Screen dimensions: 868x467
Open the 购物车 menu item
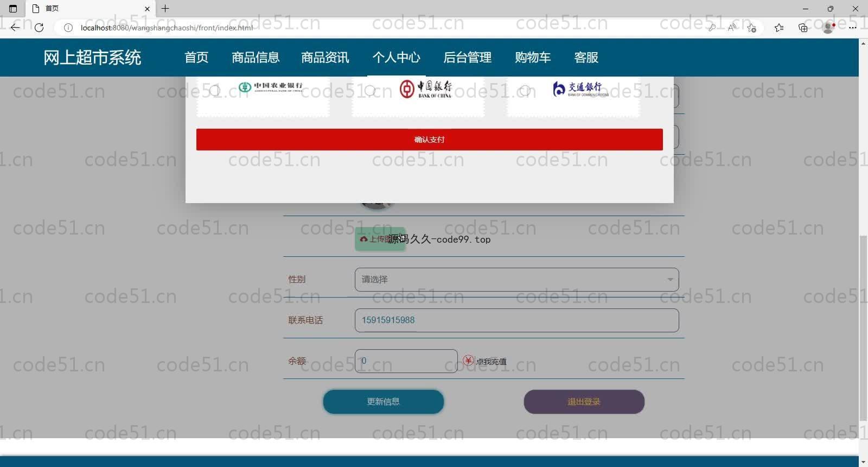coord(533,58)
